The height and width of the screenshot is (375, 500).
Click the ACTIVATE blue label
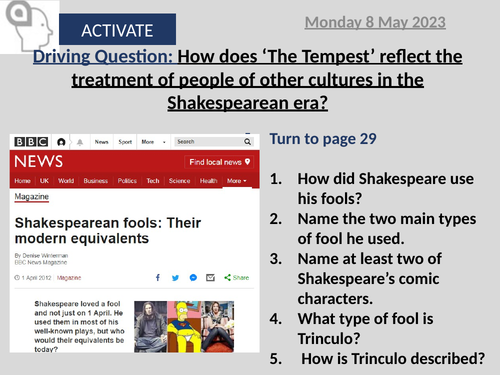117,29
